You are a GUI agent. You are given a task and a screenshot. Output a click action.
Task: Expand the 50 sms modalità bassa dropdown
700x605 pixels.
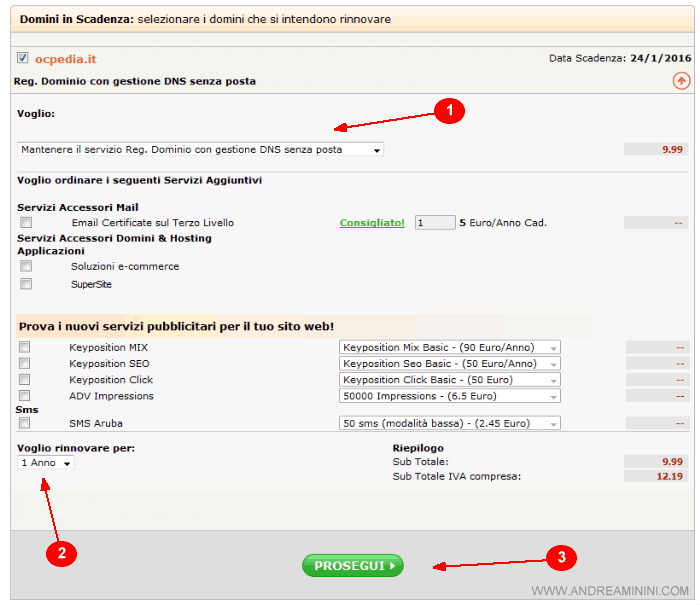pyautogui.click(x=450, y=424)
